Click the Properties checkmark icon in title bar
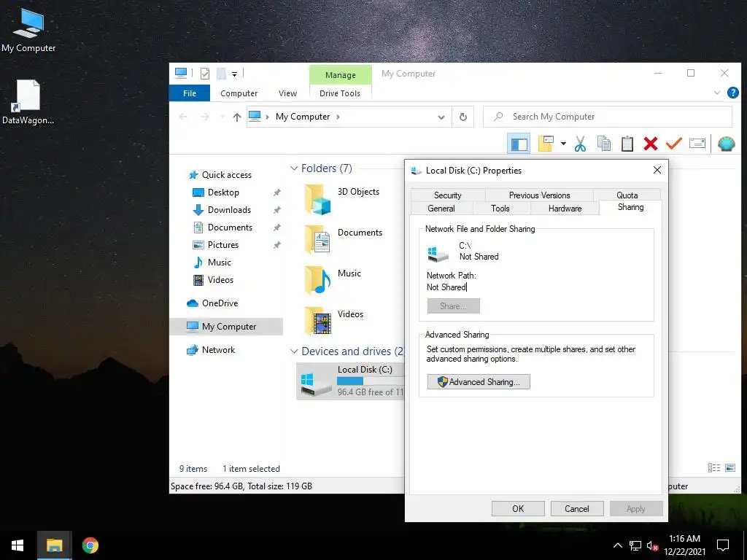This screenshot has height=560, width=747. [x=205, y=74]
